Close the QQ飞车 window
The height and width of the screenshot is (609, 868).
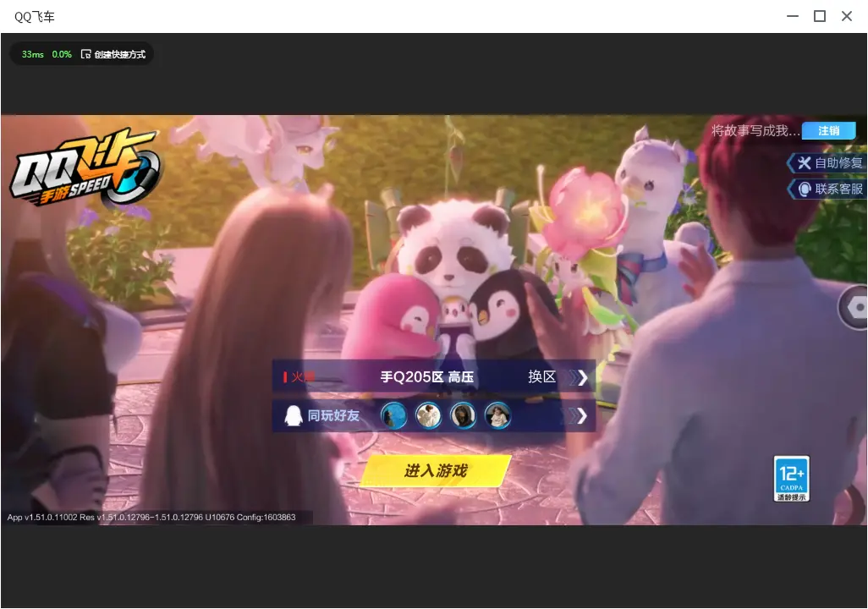tap(846, 16)
